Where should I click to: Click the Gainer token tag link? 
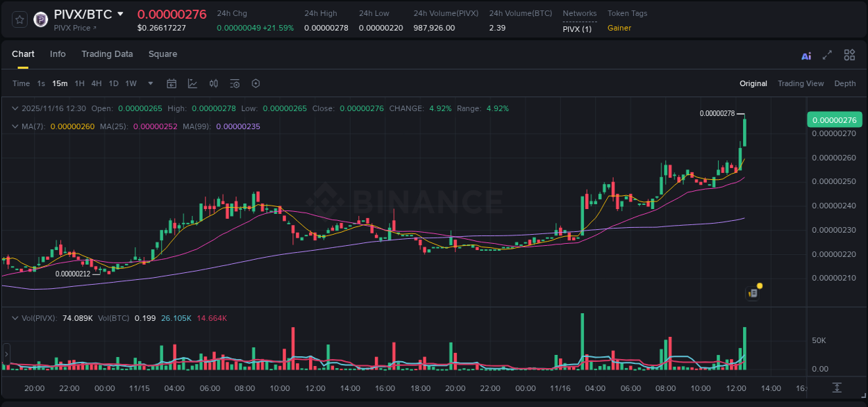pyautogui.click(x=619, y=28)
